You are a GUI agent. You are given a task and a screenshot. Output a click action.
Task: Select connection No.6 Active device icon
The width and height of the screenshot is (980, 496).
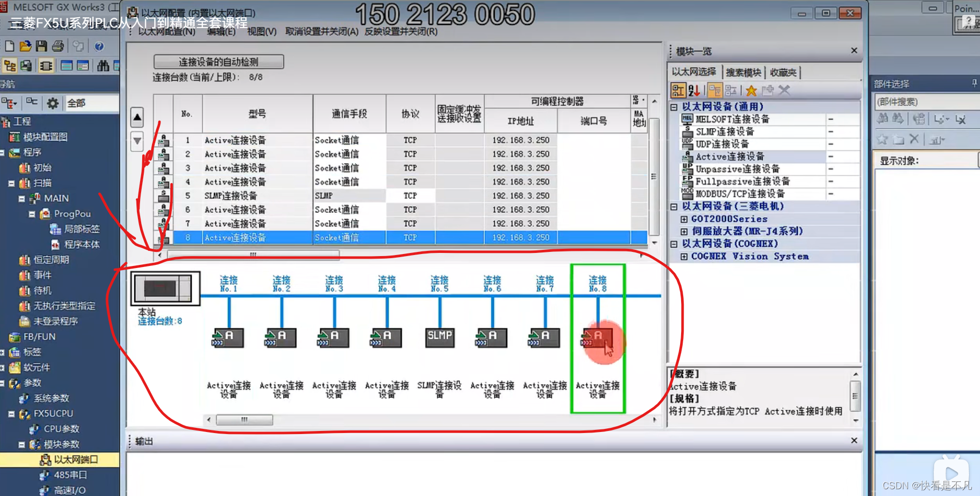tap(491, 338)
